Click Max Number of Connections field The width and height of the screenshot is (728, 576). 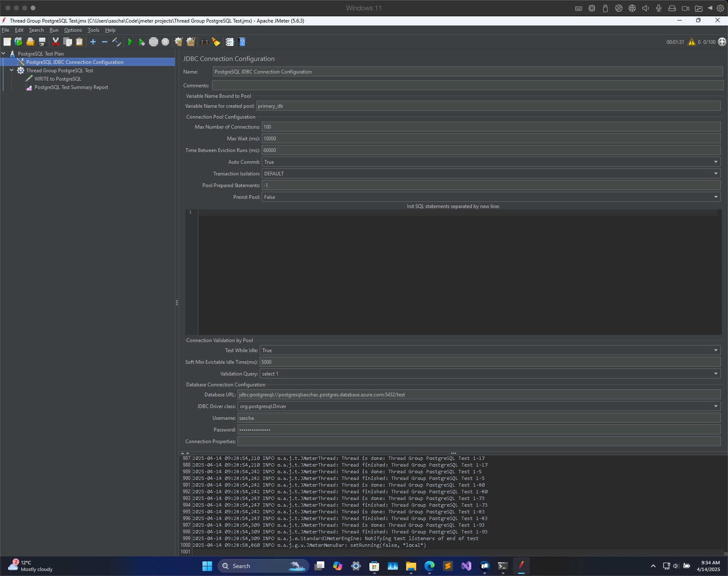[x=491, y=127]
